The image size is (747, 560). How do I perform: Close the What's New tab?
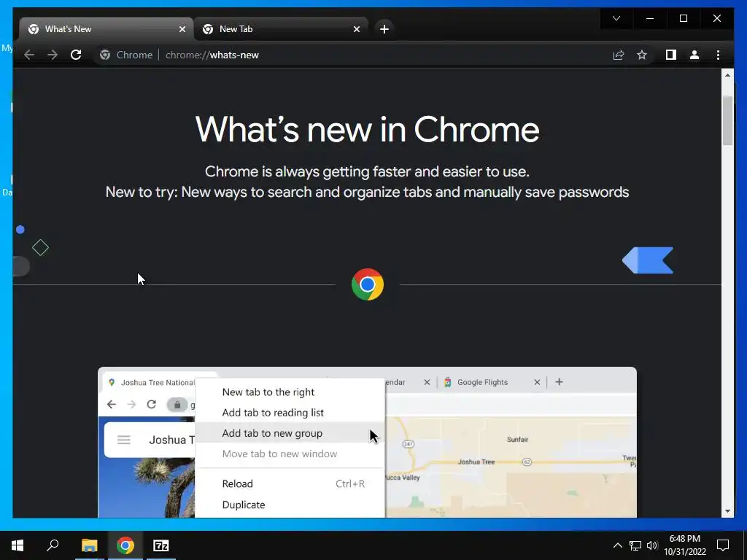coord(182,29)
